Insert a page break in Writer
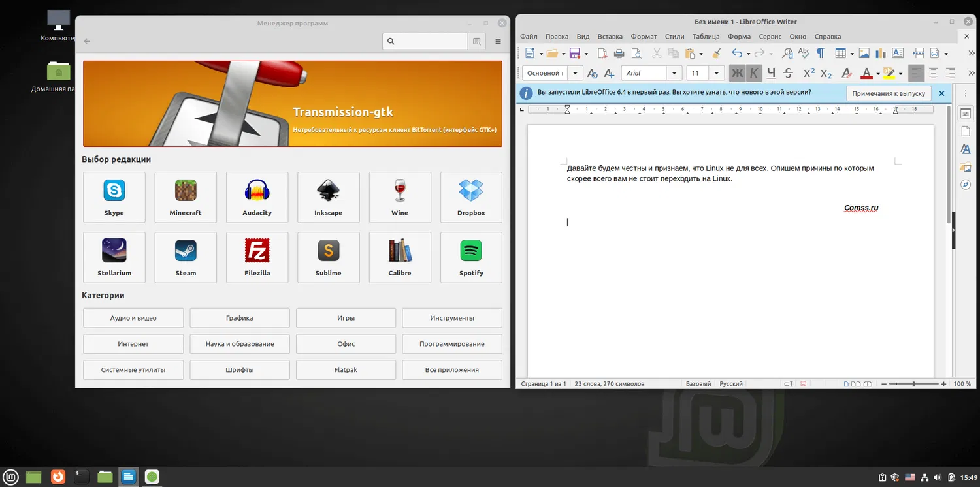Screen dimensions: 980x487 click(x=919, y=54)
